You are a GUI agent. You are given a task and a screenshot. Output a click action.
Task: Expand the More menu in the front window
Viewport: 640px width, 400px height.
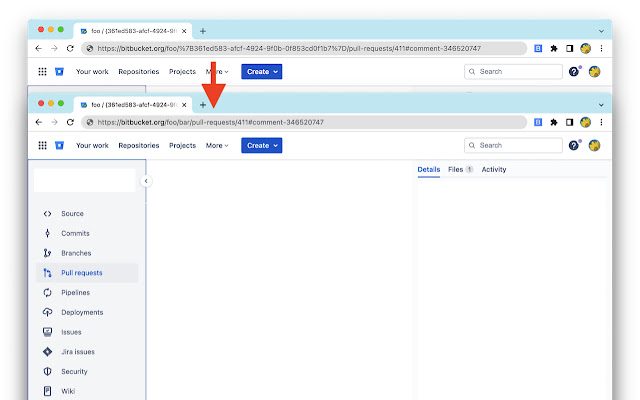(217, 145)
